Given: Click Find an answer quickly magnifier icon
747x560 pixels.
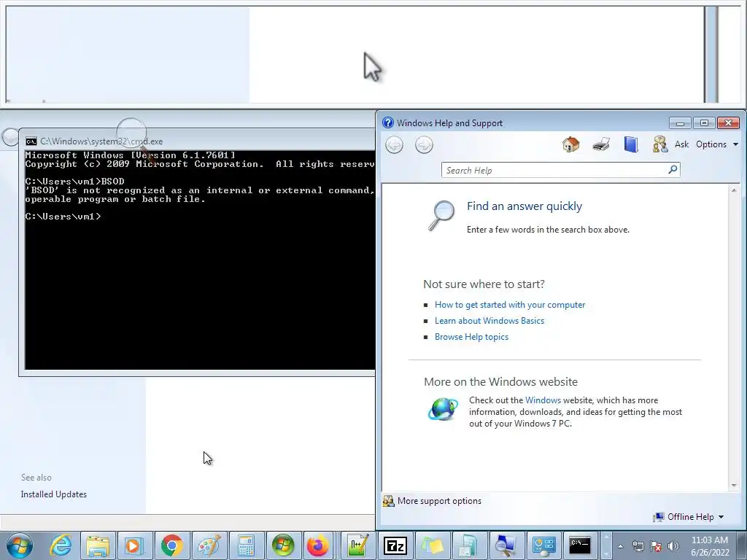Looking at the screenshot, I should coord(441,216).
